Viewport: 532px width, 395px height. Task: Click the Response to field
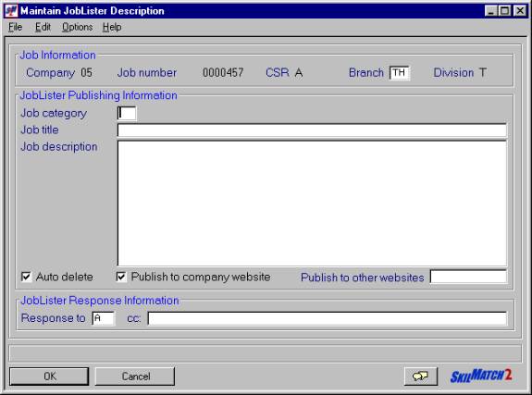click(103, 318)
